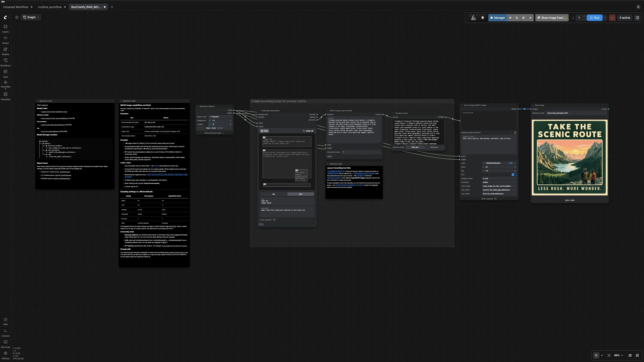Image resolution: width=644 pixels, height=362 pixels.
Task: Open the Models sidebar panel
Action: (x=5, y=51)
